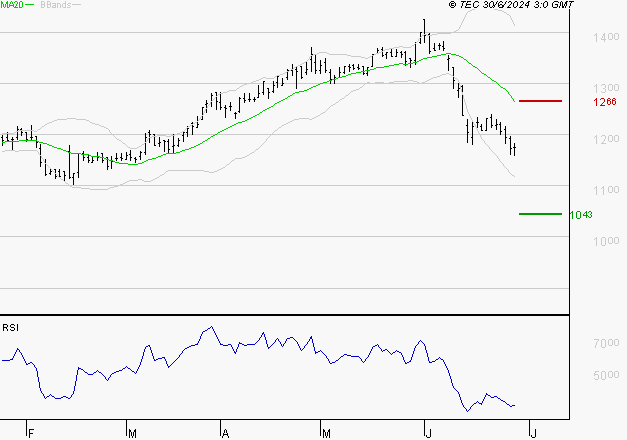Click the green 1043 support value
Viewport: 627px width, 440px height.
click(x=581, y=215)
